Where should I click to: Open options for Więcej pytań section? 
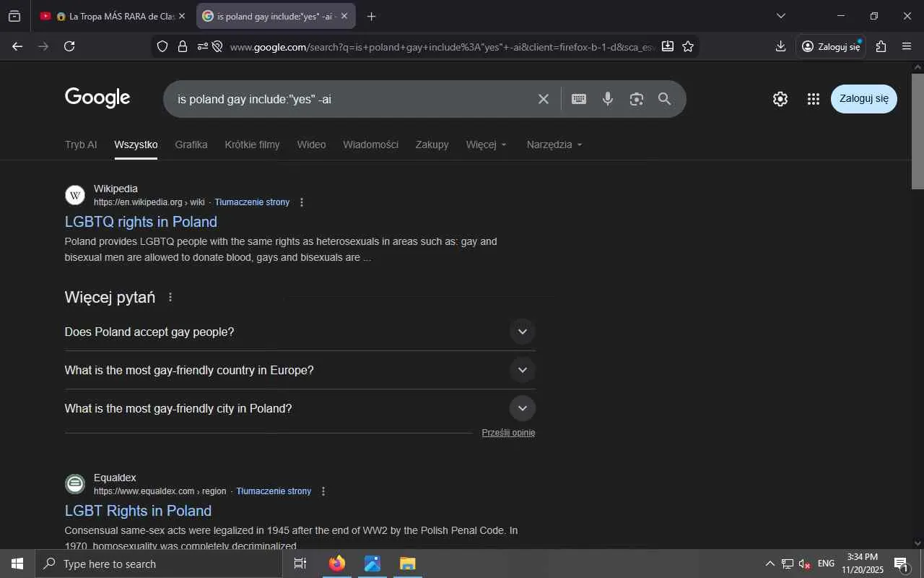[170, 297]
